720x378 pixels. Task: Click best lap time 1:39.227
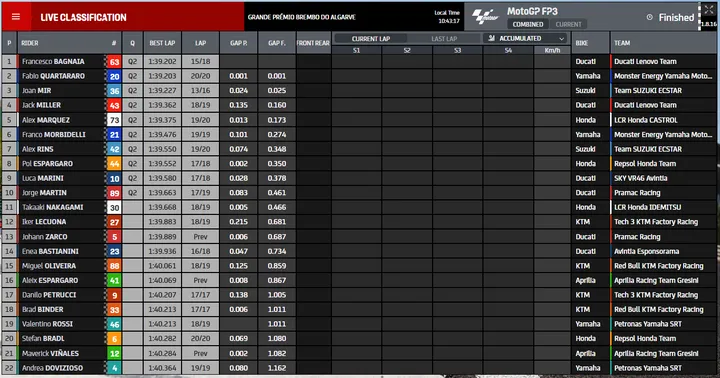pos(162,91)
